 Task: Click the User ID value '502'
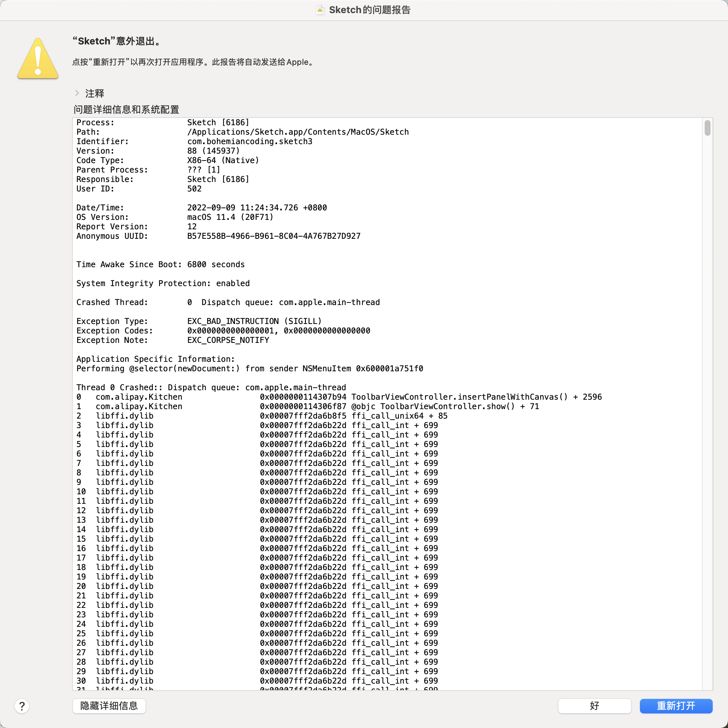pos(194,189)
